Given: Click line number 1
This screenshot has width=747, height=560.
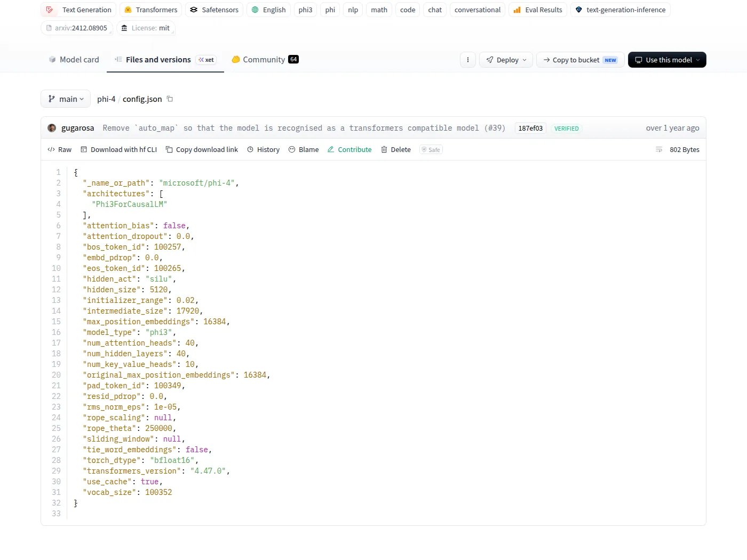Looking at the screenshot, I should (58, 172).
